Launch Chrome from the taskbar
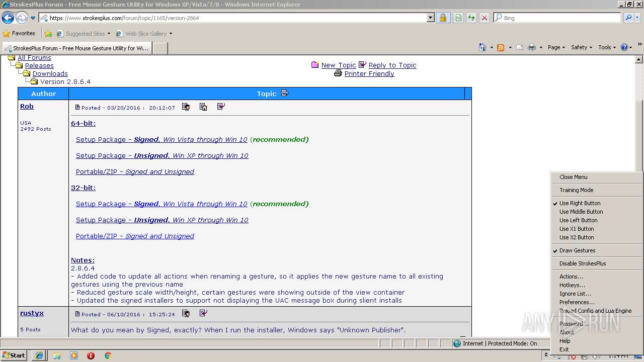644x362 pixels. click(108, 355)
